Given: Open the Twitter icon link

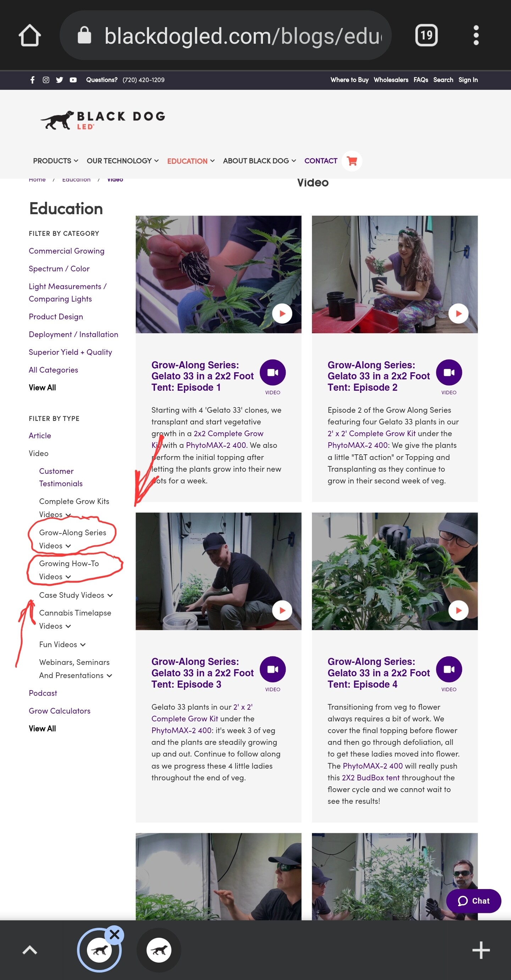Looking at the screenshot, I should 59,80.
